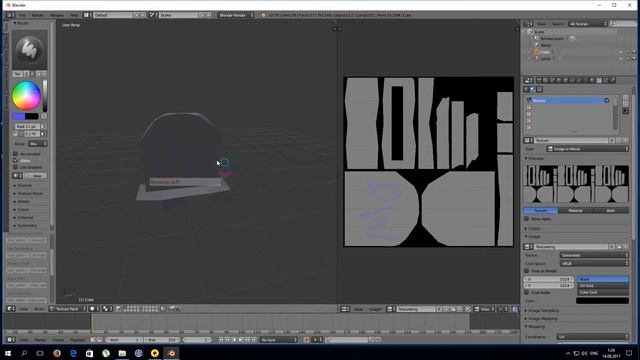Click the brush Strength slider field

[x=31, y=134]
